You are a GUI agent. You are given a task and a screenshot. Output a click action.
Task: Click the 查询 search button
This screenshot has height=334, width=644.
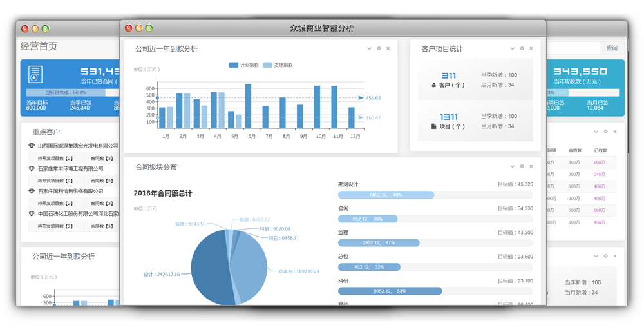pyautogui.click(x=611, y=48)
